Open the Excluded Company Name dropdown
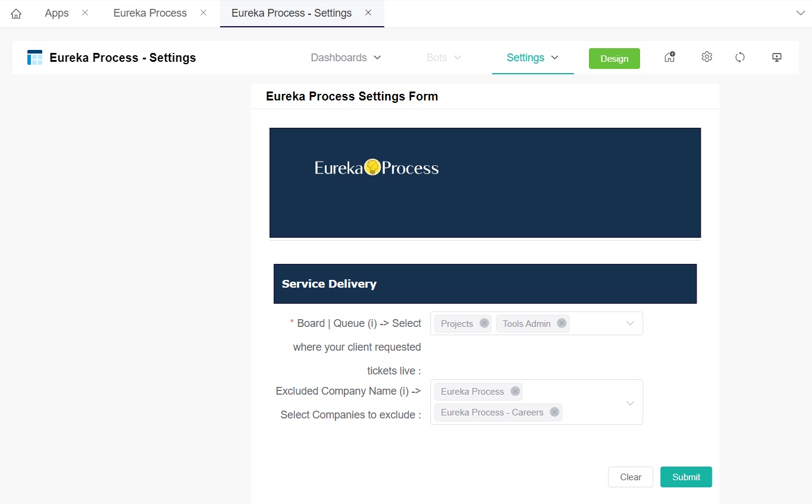 tap(629, 403)
